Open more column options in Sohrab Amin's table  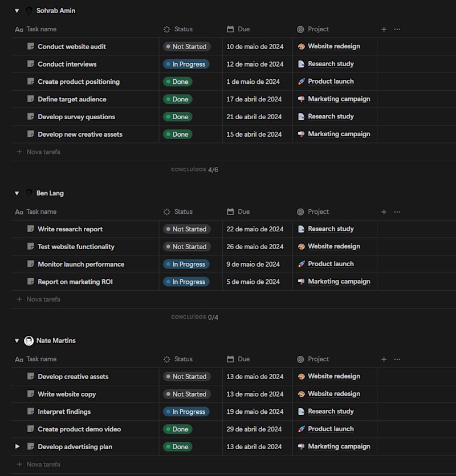(x=397, y=30)
